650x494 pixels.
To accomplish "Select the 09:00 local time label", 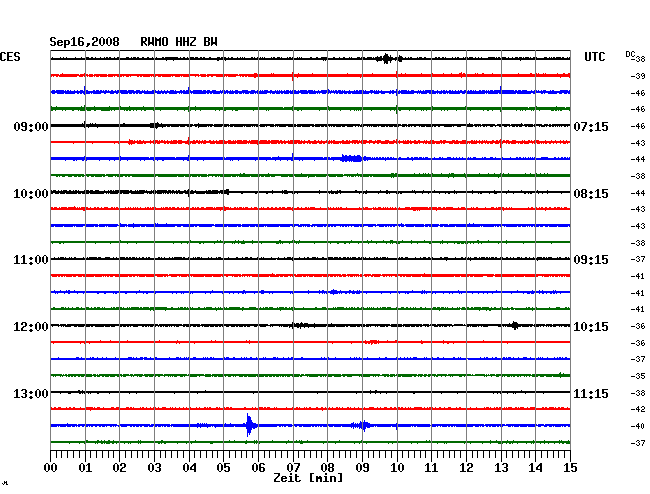I will pos(31,126).
